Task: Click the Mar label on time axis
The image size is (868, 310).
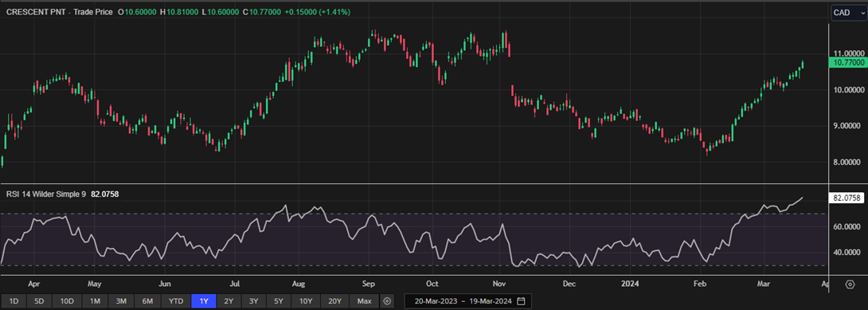Action: (764, 284)
